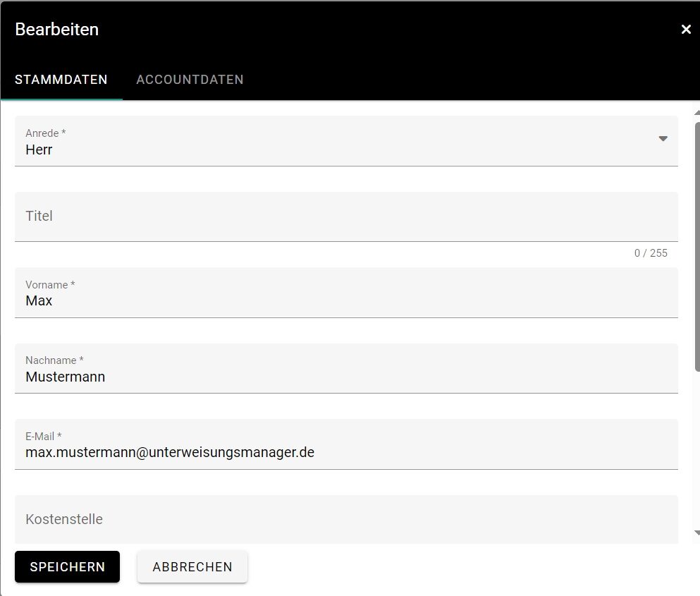Click the Vorname field containing Max
The height and width of the screenshot is (596, 700).
click(x=345, y=301)
